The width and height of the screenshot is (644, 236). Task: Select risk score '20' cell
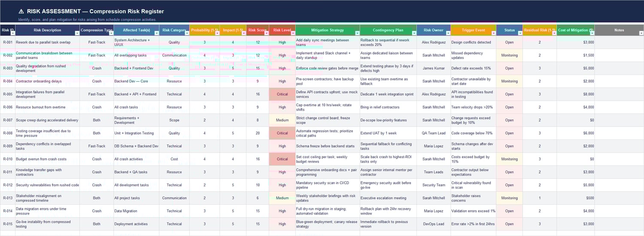[x=258, y=133]
